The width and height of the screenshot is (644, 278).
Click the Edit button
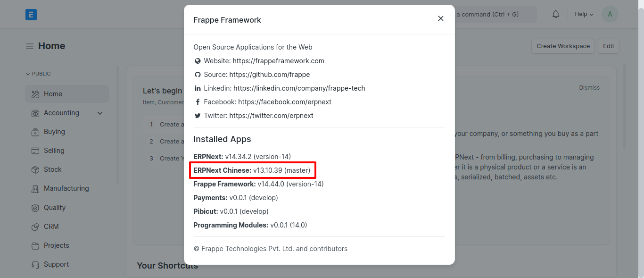click(609, 46)
